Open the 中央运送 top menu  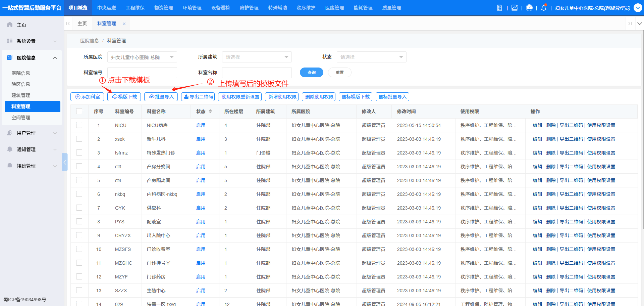(x=107, y=8)
